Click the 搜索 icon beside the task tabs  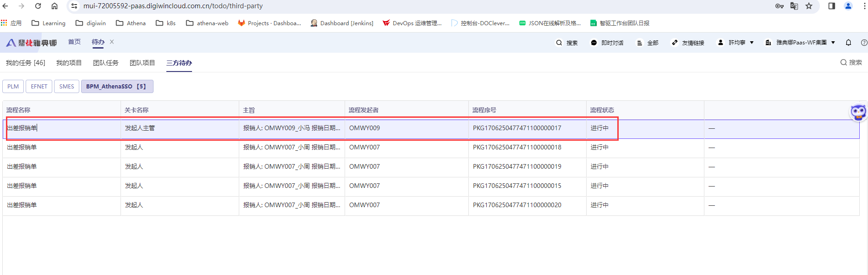pyautogui.click(x=851, y=62)
